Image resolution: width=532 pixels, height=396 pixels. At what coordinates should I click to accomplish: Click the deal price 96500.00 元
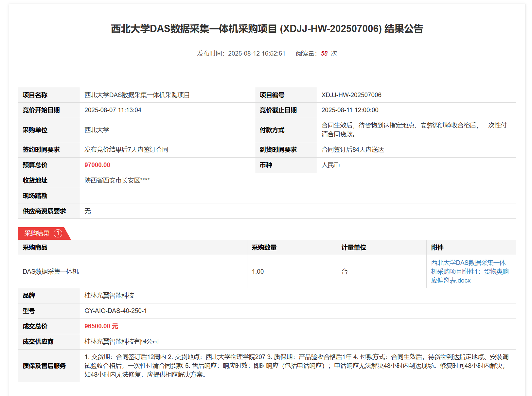(x=101, y=326)
